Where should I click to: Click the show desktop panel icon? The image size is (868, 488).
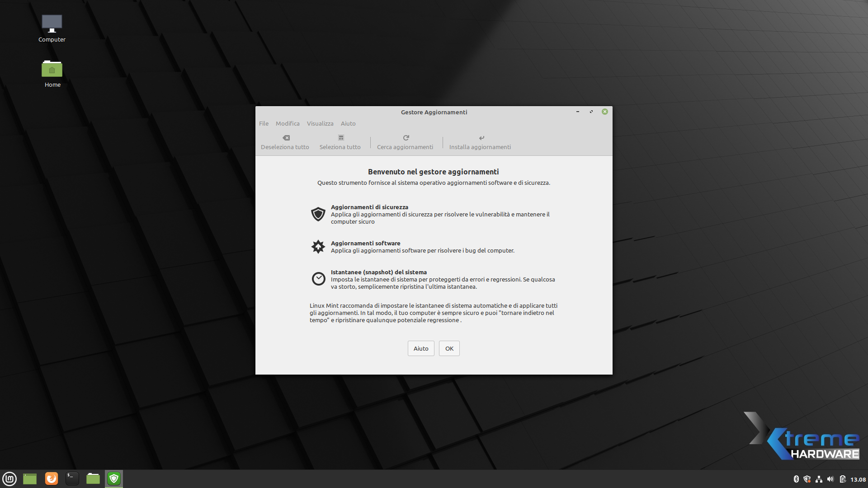[x=30, y=479]
